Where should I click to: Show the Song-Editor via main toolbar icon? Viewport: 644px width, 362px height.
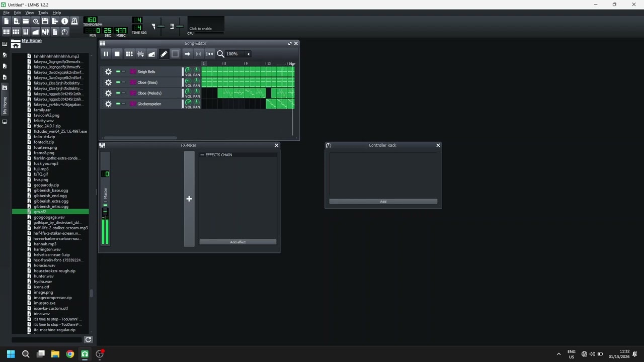coord(6,32)
